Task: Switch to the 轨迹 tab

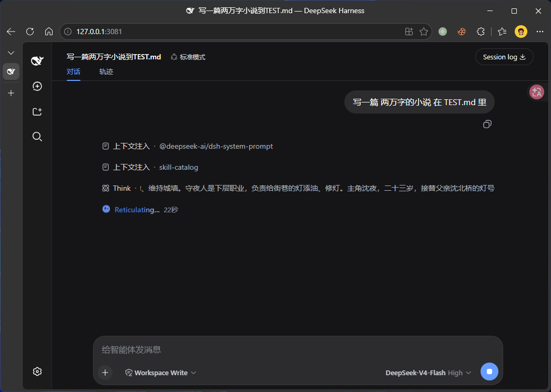Action: (x=106, y=71)
